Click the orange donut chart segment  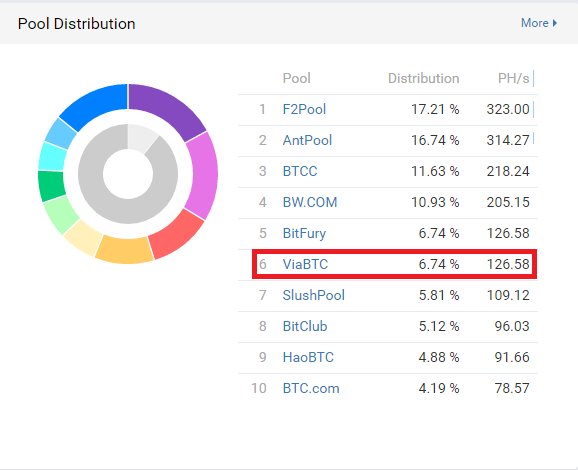pos(124,250)
